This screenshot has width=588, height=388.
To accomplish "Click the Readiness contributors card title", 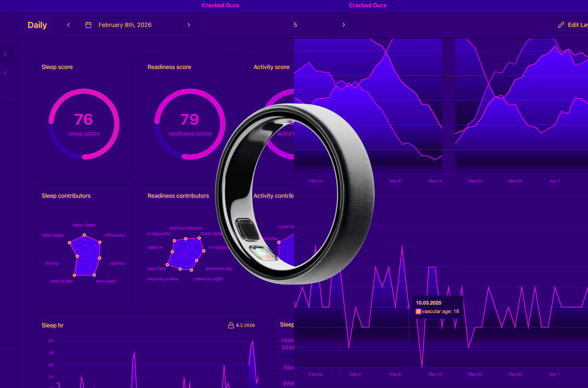I will click(x=178, y=196).
